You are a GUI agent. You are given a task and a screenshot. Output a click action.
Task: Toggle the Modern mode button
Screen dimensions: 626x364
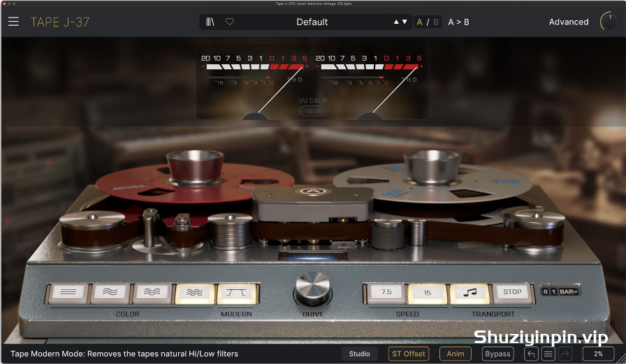point(237,293)
